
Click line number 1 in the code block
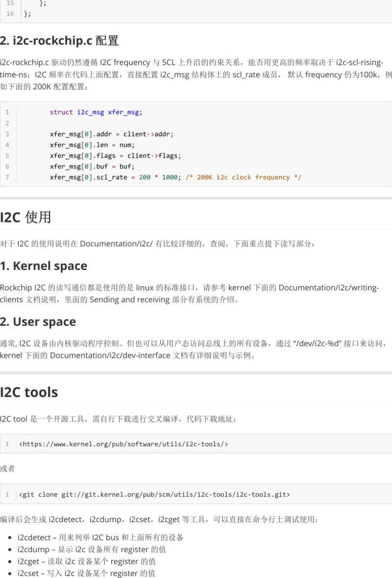click(7, 112)
